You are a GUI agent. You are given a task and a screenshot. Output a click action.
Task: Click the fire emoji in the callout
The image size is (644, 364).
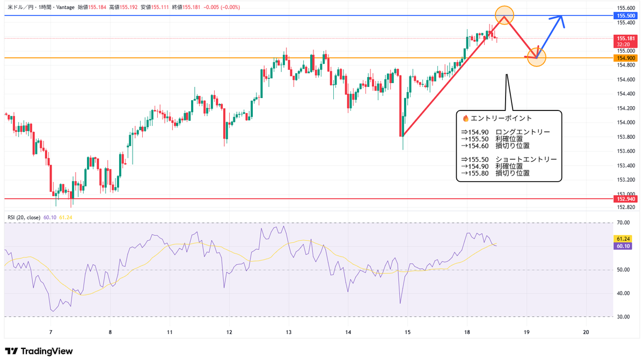coord(465,118)
